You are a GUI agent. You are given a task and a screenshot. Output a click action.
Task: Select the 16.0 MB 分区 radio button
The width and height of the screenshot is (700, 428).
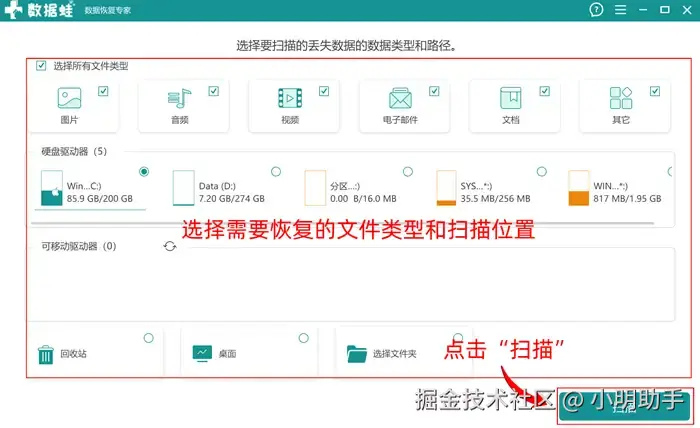pyautogui.click(x=408, y=171)
